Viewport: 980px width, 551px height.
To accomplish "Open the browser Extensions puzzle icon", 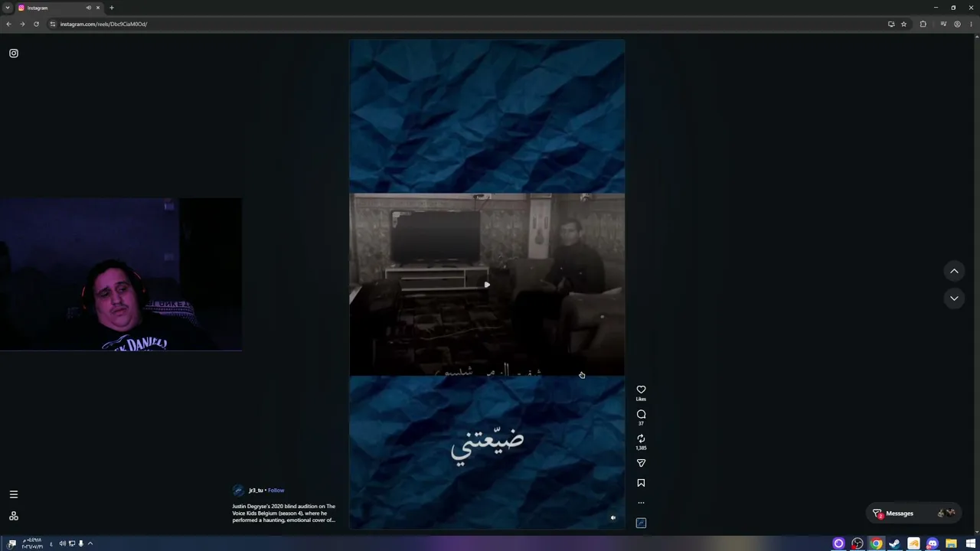I will click(x=923, y=24).
